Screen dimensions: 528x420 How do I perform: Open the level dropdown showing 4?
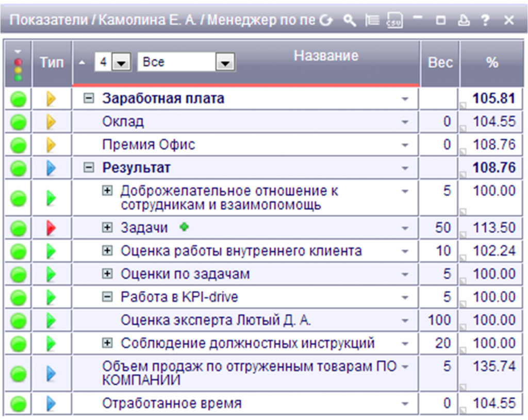[121, 63]
